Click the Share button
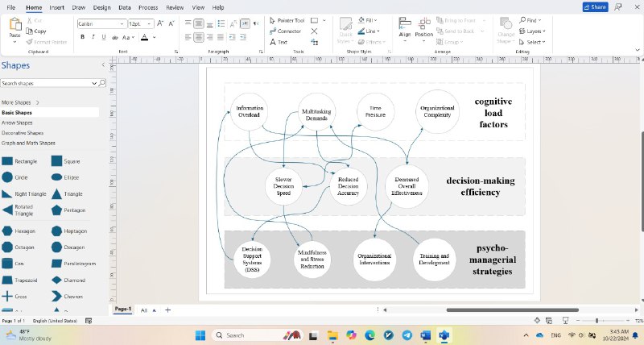Screen dimensions: 644x345 595,7
